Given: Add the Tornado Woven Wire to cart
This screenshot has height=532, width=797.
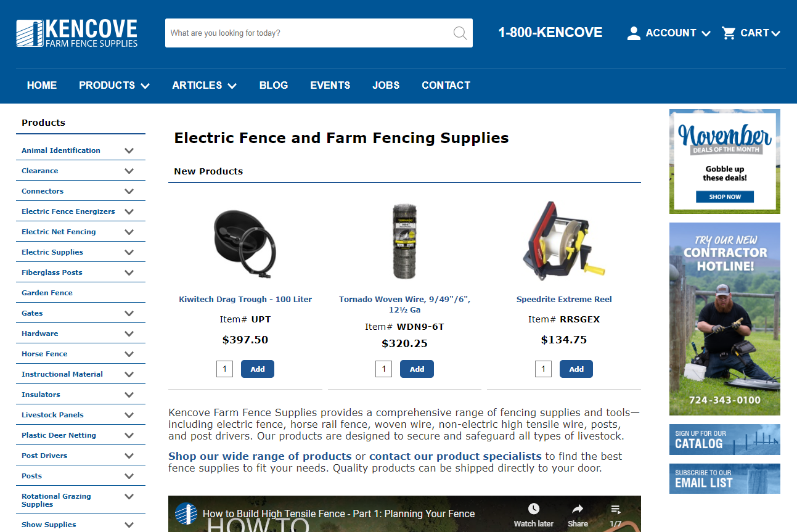Looking at the screenshot, I should (x=417, y=369).
